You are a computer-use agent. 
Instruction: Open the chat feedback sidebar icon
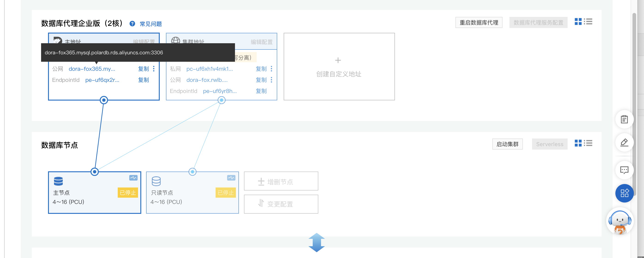click(x=624, y=170)
